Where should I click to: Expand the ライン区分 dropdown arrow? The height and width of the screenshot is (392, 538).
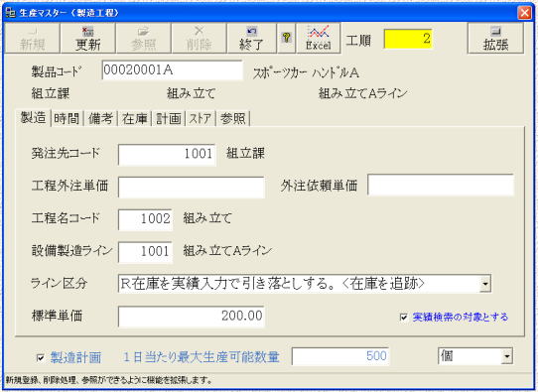click(485, 284)
